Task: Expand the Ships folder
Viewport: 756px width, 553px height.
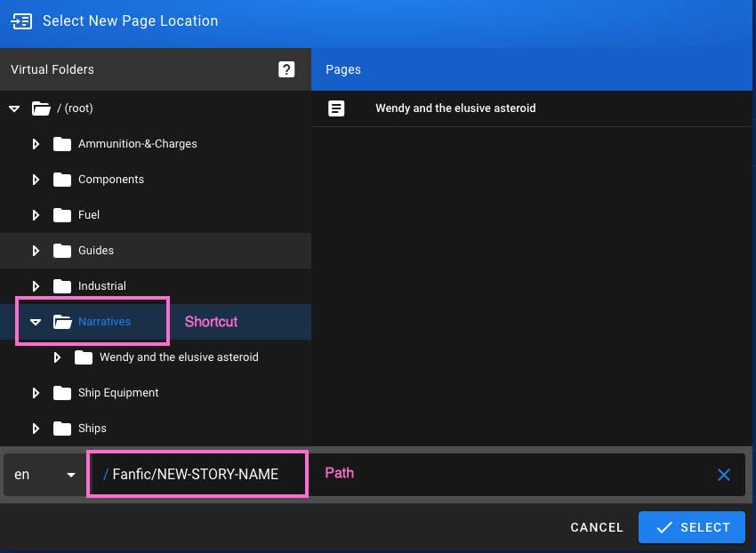Action: (x=36, y=429)
